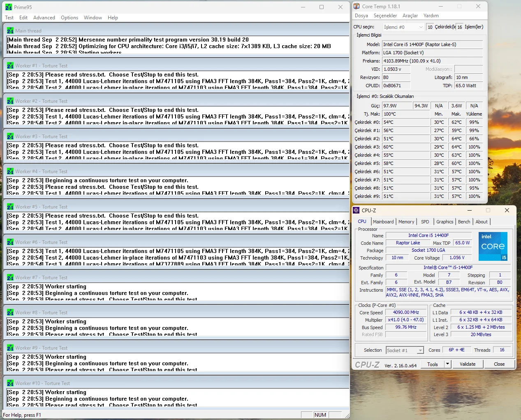This screenshot has height=420, width=521.
Task: Click the Core Temp thermometer title icon
Action: pyautogui.click(x=357, y=6)
